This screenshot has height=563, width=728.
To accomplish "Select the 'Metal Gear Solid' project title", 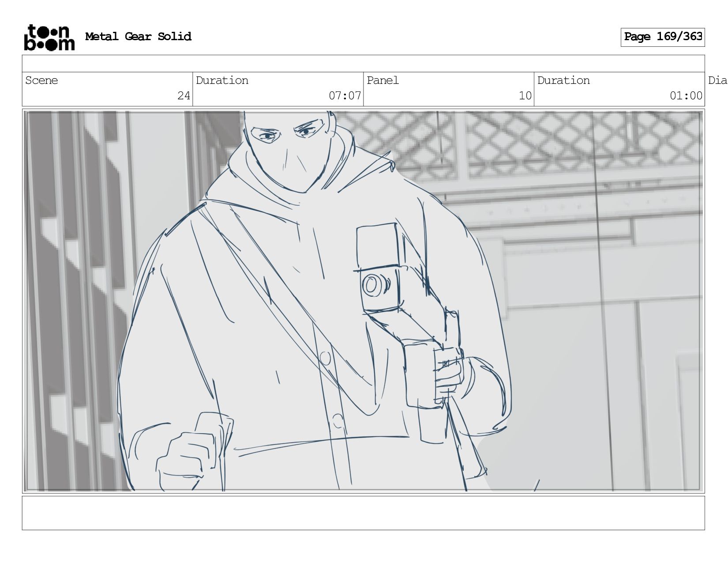I will [x=138, y=37].
